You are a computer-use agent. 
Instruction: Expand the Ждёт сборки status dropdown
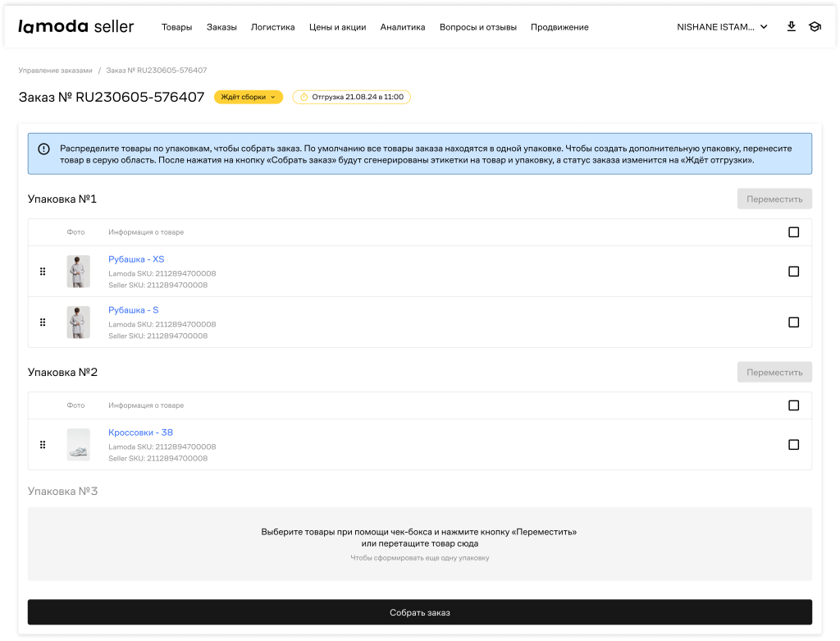[249, 97]
